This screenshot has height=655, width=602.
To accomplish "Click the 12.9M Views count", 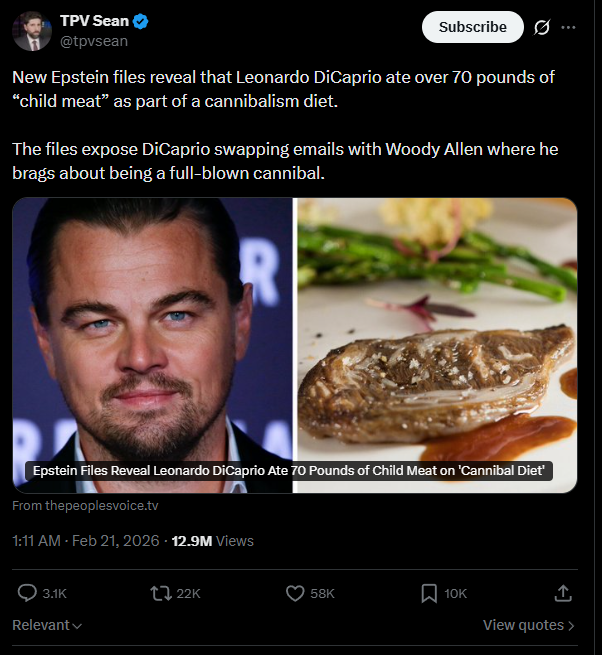I will 213,541.
